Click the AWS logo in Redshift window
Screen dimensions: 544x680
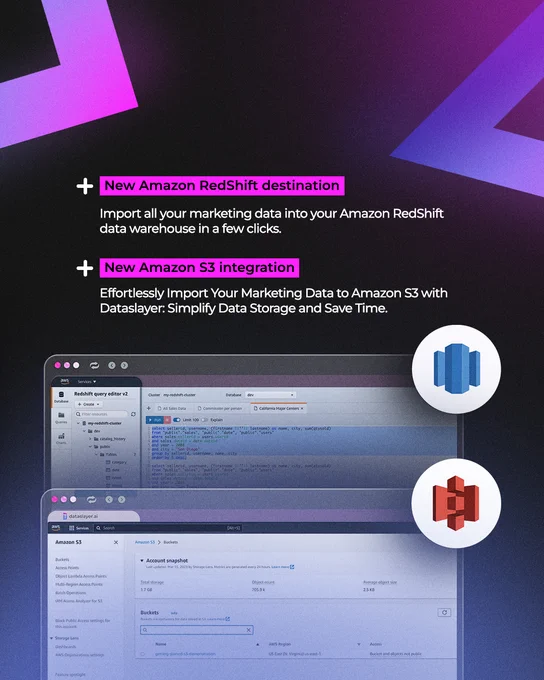(64, 381)
